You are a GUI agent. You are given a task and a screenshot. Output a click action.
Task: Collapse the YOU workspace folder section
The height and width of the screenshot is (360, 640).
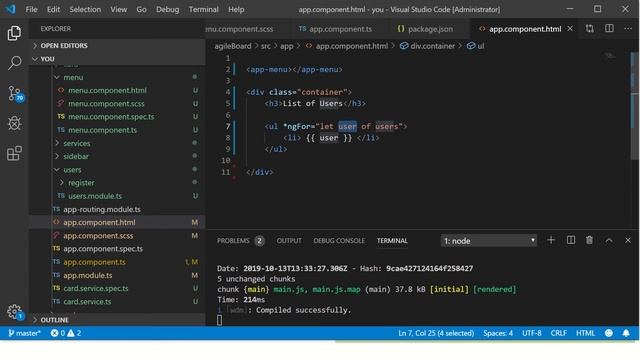117,59
